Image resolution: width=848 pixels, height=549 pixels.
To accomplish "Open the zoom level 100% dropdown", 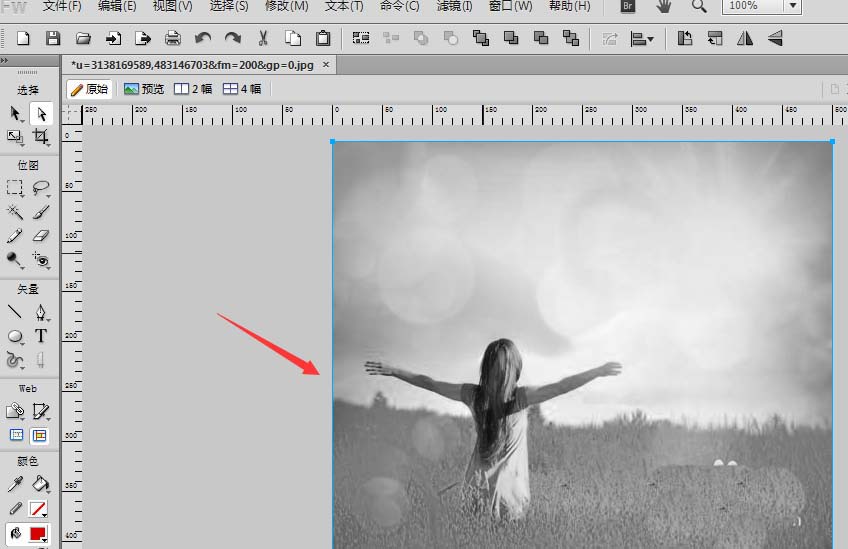I will tap(793, 6).
